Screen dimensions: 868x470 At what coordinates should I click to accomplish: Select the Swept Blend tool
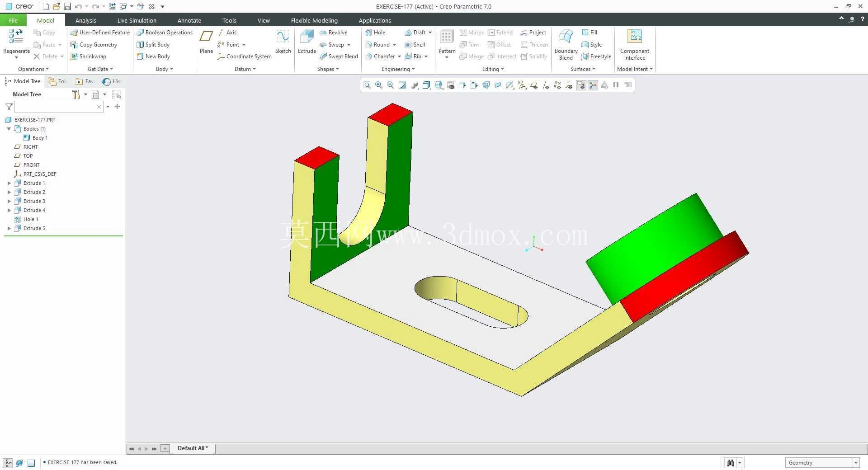point(339,56)
